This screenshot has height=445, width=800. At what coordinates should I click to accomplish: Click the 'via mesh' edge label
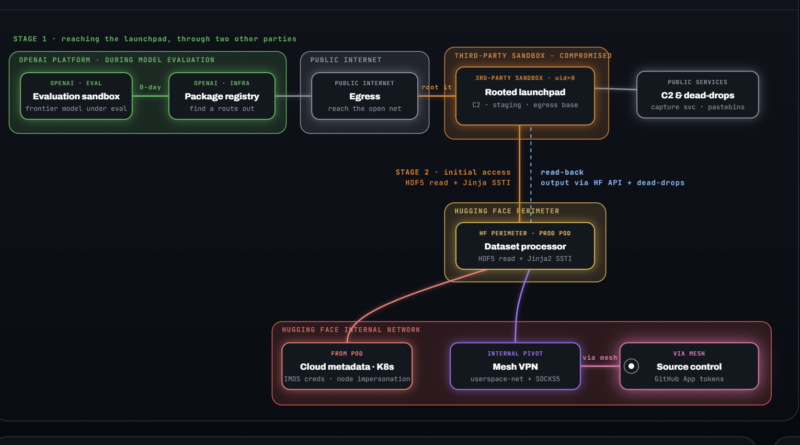(x=600, y=357)
